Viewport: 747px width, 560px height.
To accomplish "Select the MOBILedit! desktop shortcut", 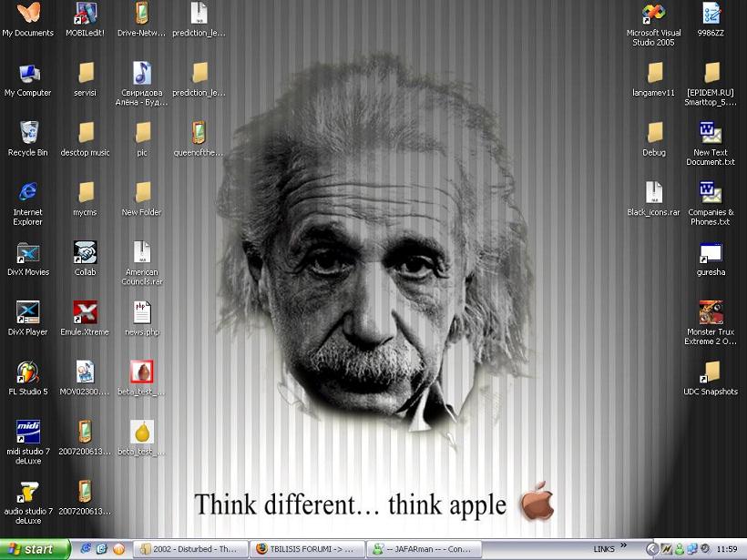I will click(85, 14).
